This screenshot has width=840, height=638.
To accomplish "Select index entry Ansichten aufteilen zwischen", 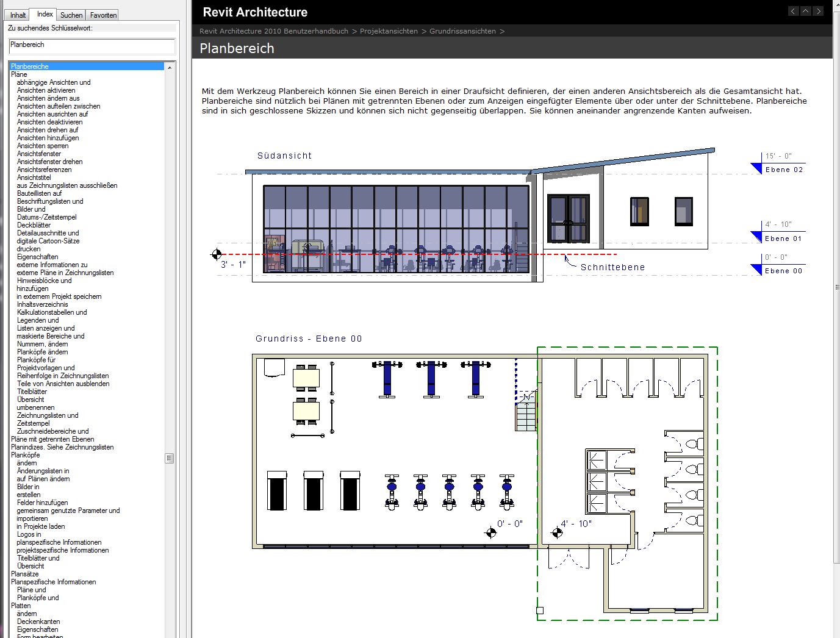I will click(x=59, y=106).
